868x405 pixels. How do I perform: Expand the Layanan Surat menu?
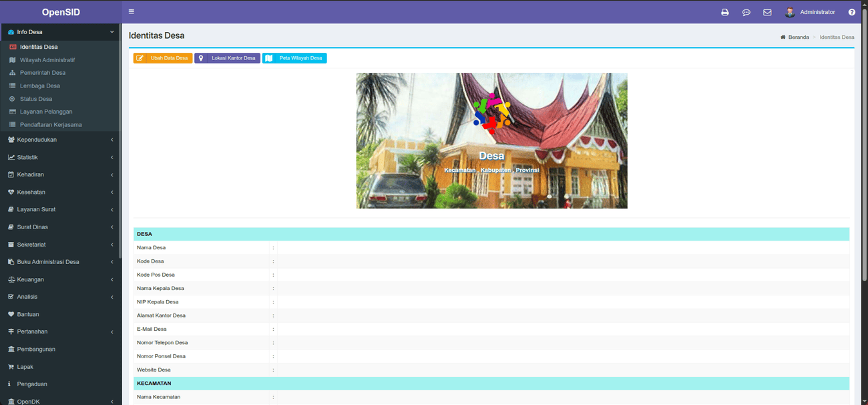click(60, 209)
